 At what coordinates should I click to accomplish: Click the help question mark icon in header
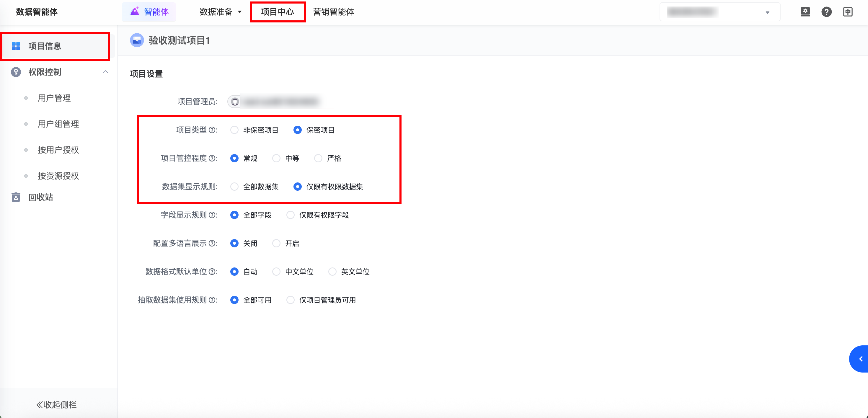point(826,12)
